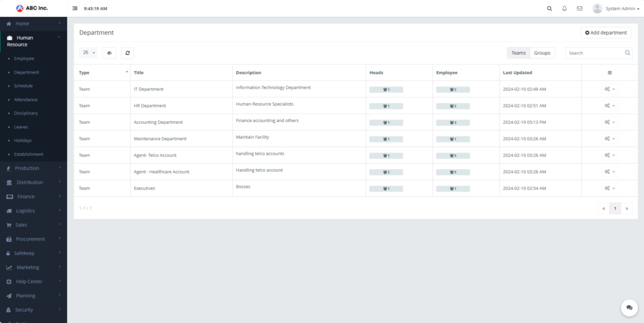Toggle column visibility eye-slash button
The image size is (644, 323).
pyautogui.click(x=109, y=53)
